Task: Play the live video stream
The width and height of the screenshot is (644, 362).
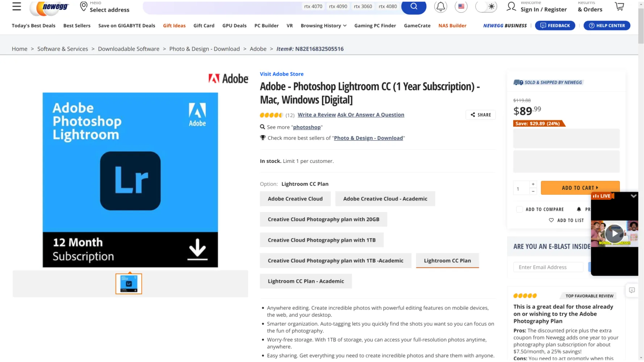Action: click(614, 234)
